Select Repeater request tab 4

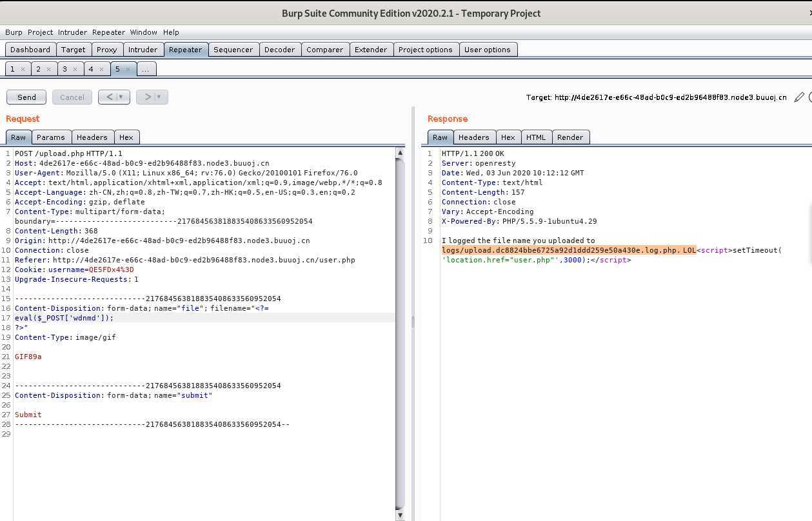[x=91, y=69]
